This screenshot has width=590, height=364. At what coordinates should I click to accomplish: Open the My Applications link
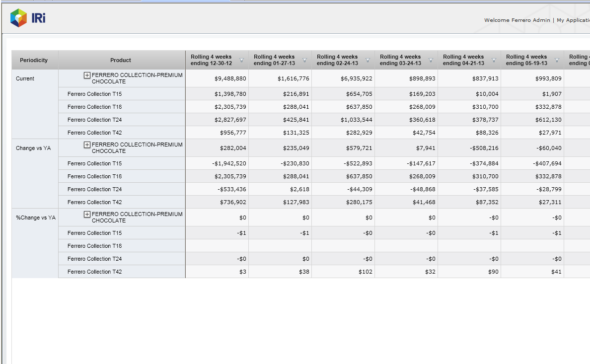point(573,20)
